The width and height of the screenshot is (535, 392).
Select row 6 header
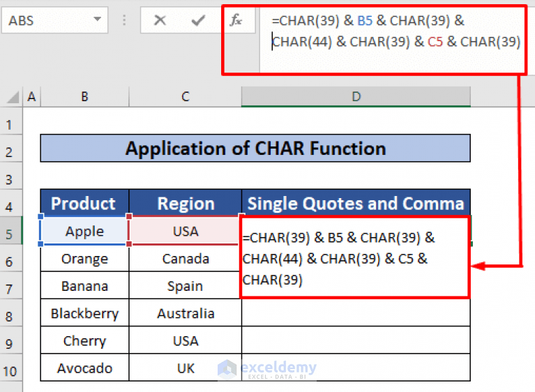coord(11,258)
